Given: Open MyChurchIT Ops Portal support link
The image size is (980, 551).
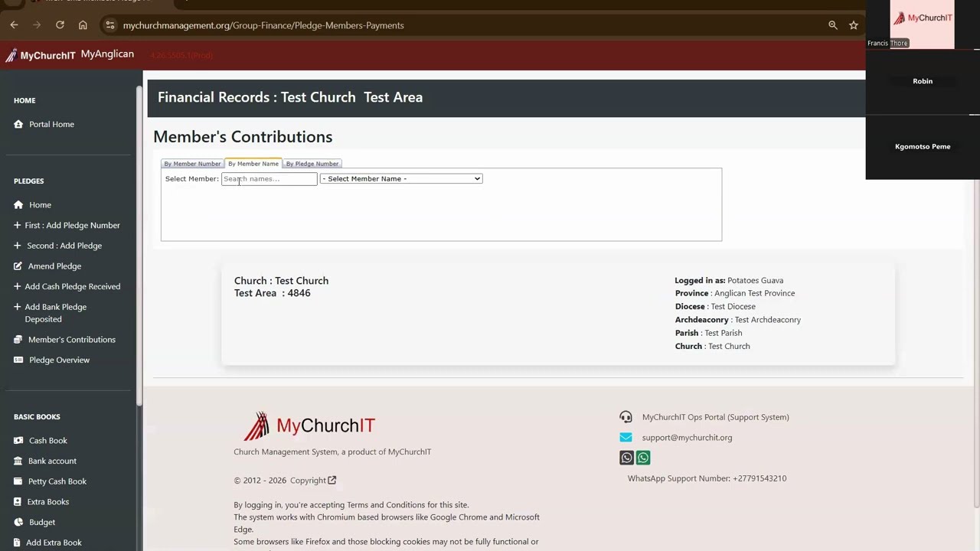Looking at the screenshot, I should point(715,417).
